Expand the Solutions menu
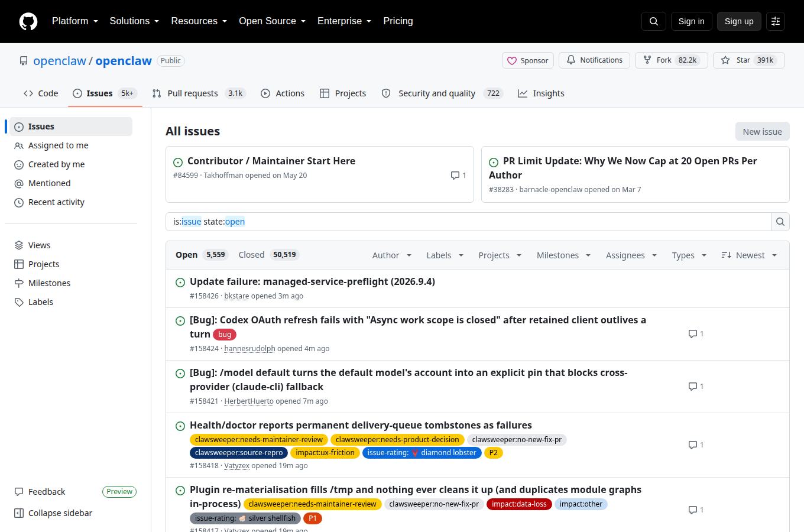 coord(134,21)
